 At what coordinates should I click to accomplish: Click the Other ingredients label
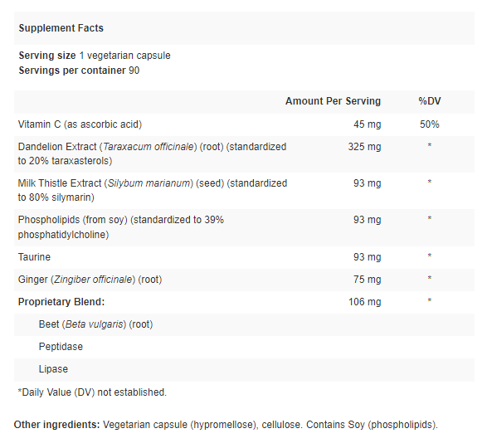click(57, 425)
